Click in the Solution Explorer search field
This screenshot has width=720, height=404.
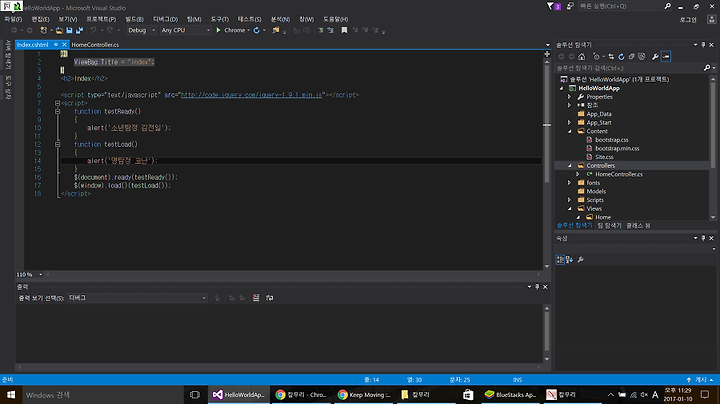(629, 68)
